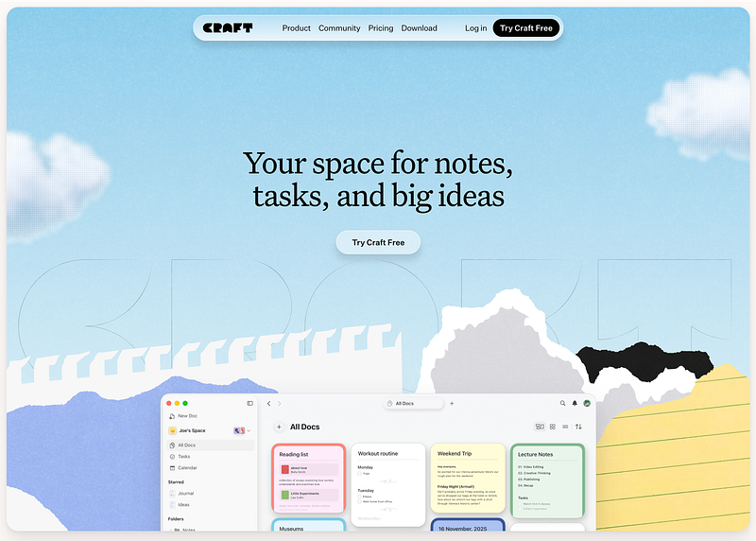This screenshot has height=541, width=756.
Task: Check the Pilates checkbox under Tuesday
Action: (360, 497)
